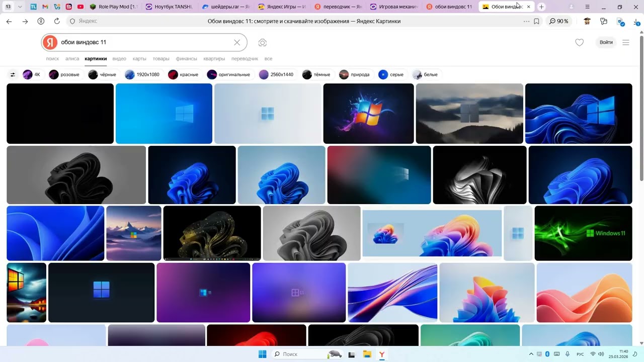Open favorites via the heart icon
Image resolution: width=644 pixels, height=362 pixels.
[x=580, y=43]
